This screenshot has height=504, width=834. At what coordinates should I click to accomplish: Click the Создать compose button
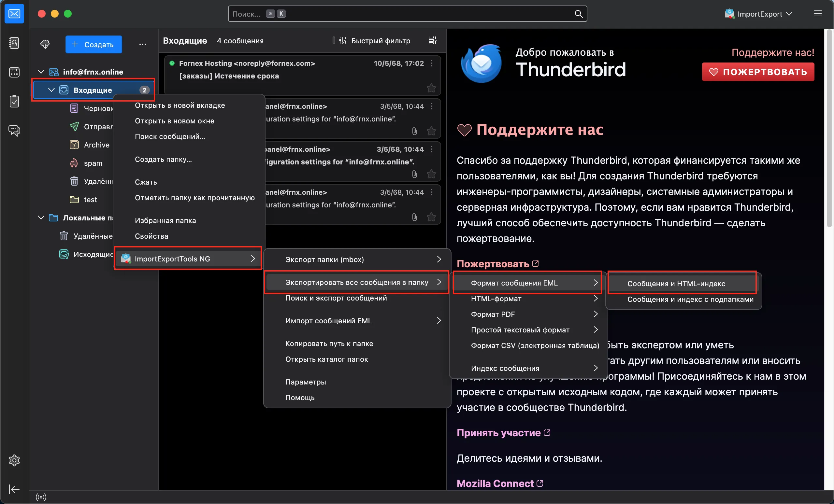pyautogui.click(x=93, y=44)
